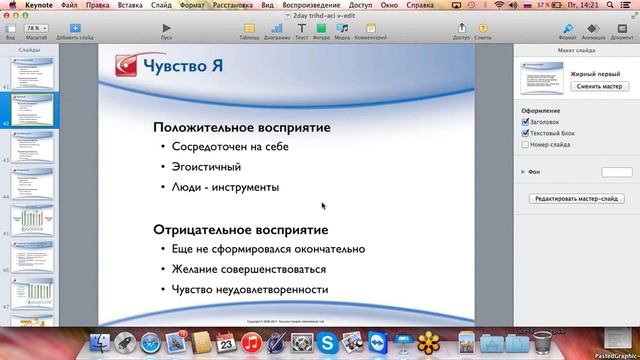
Task: Open Safari compass icon in dock
Action: [x=150, y=342]
